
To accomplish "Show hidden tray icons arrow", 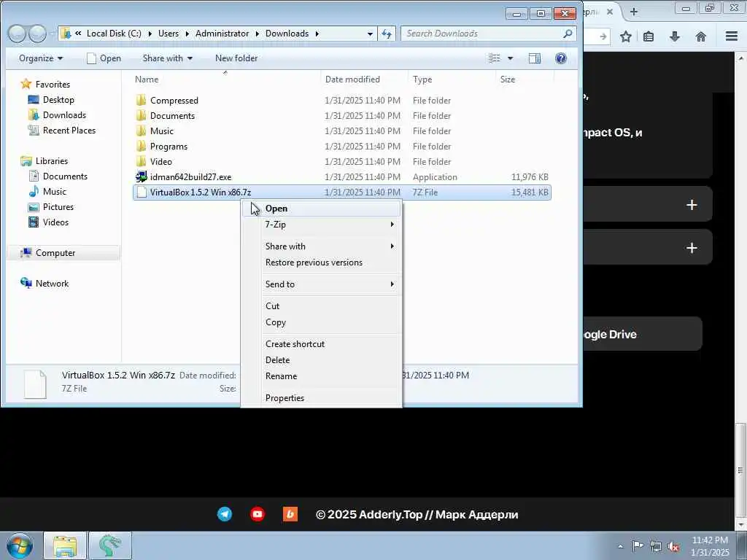I will [x=620, y=546].
